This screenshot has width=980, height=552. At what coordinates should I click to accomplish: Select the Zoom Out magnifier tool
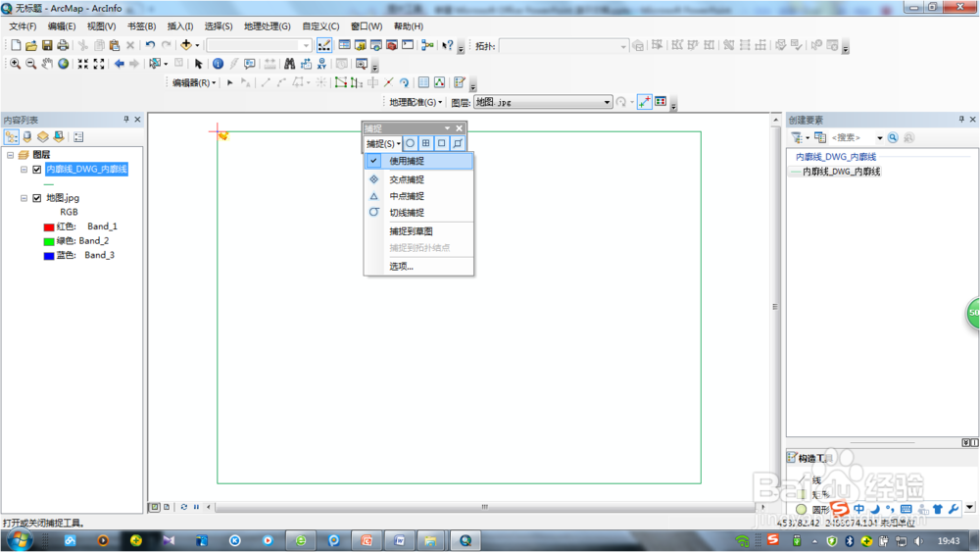click(x=30, y=64)
